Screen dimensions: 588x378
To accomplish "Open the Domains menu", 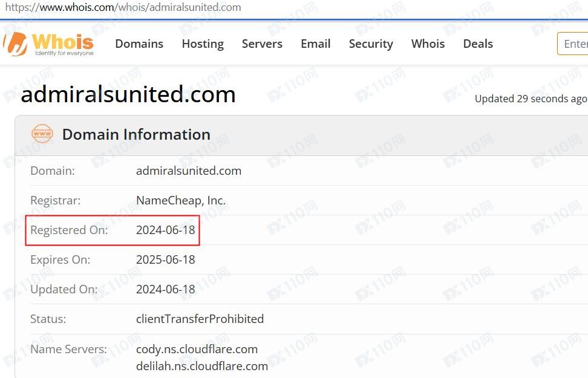I will [139, 44].
